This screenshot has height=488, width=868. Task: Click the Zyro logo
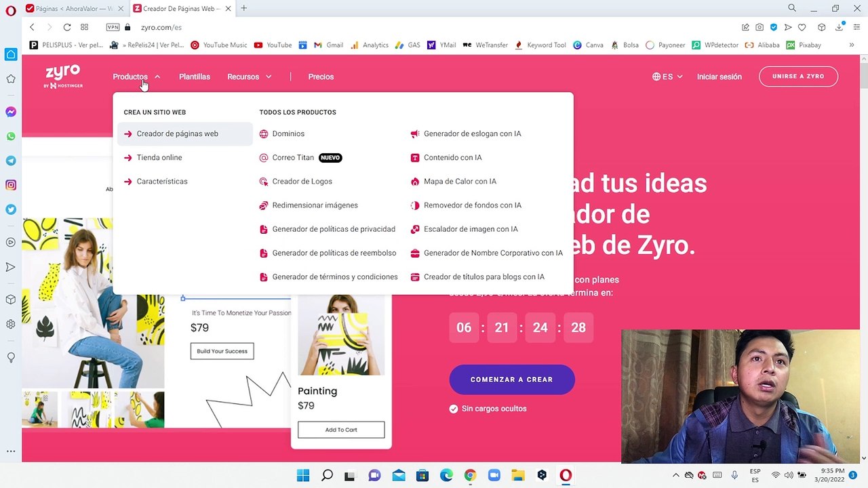(64, 77)
